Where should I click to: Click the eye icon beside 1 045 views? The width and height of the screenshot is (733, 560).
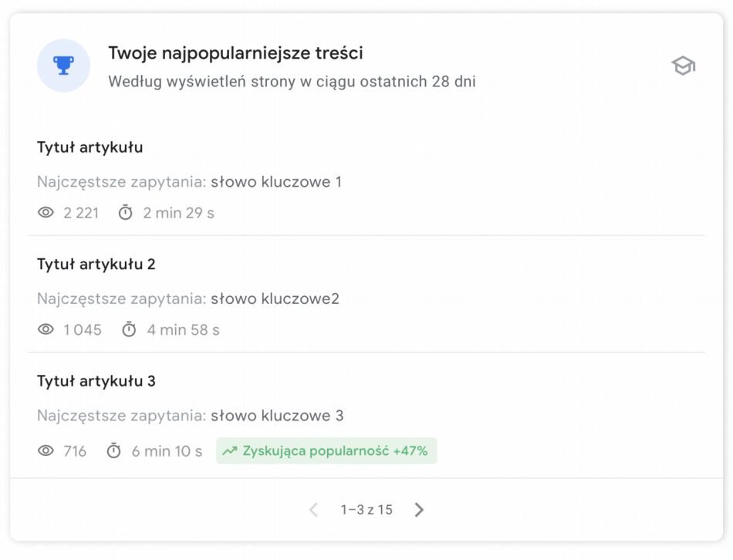pos(46,330)
